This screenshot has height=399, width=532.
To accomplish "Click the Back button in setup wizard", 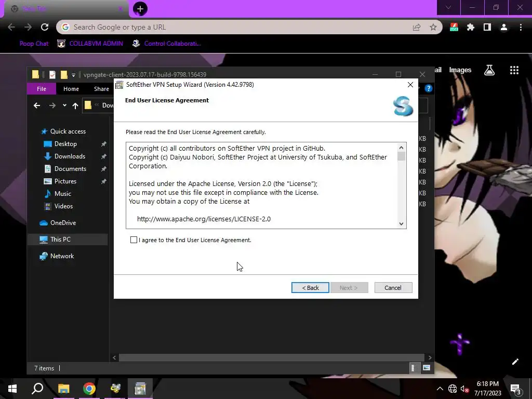I will click(x=310, y=288).
